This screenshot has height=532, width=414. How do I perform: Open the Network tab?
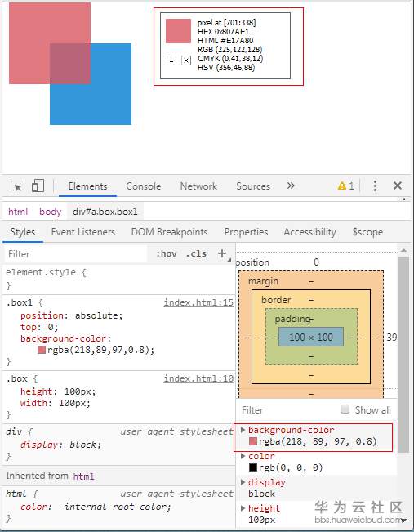pos(198,186)
